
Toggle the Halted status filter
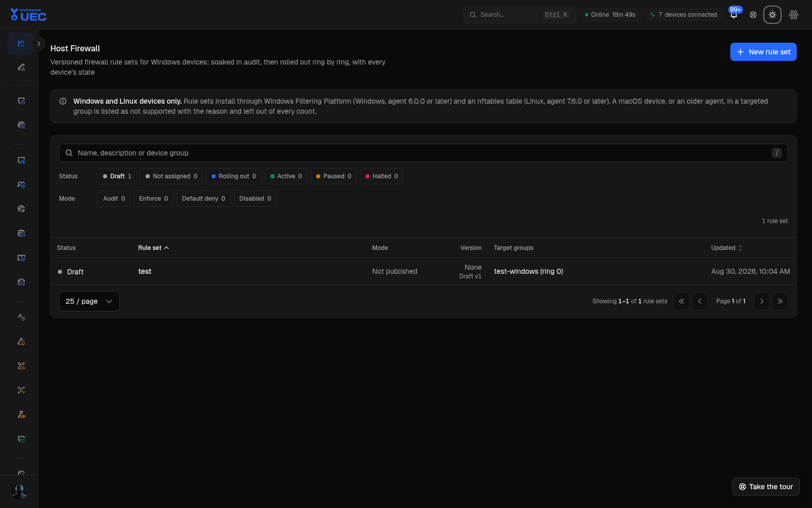tap(382, 176)
